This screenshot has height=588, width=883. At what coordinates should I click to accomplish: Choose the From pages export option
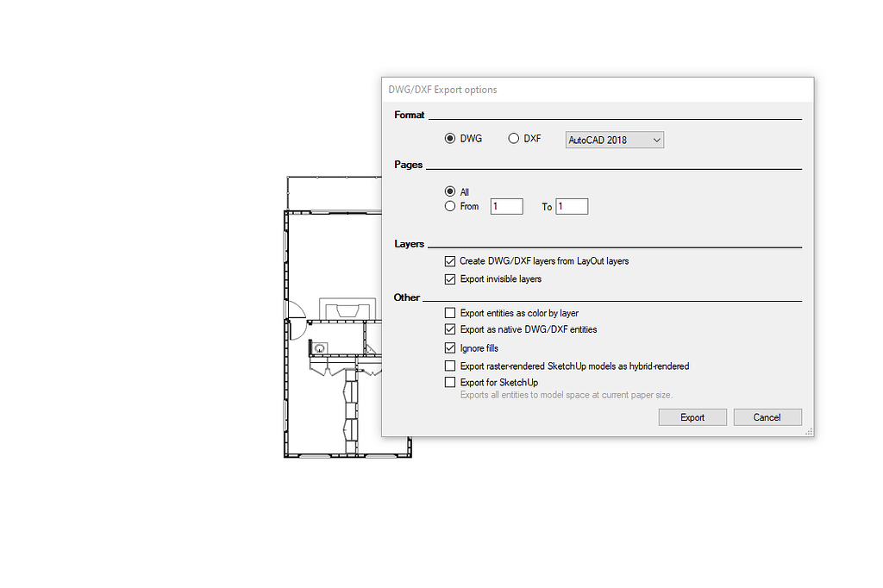[x=450, y=206]
